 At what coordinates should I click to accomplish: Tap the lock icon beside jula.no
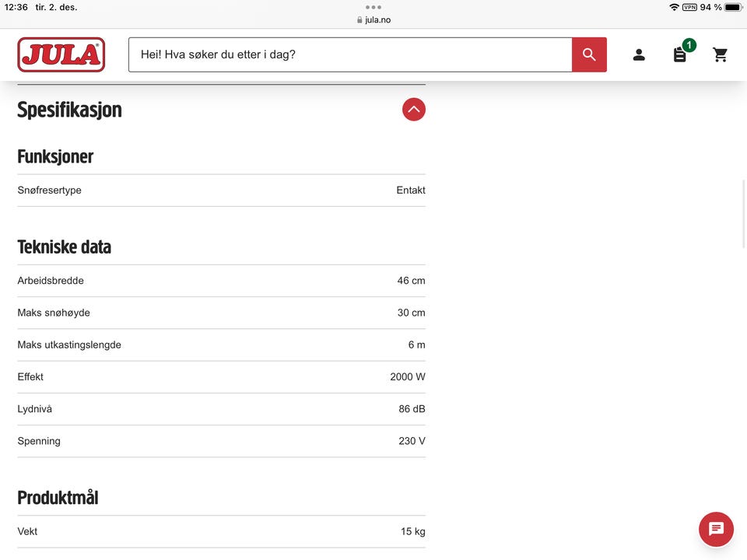(x=359, y=20)
